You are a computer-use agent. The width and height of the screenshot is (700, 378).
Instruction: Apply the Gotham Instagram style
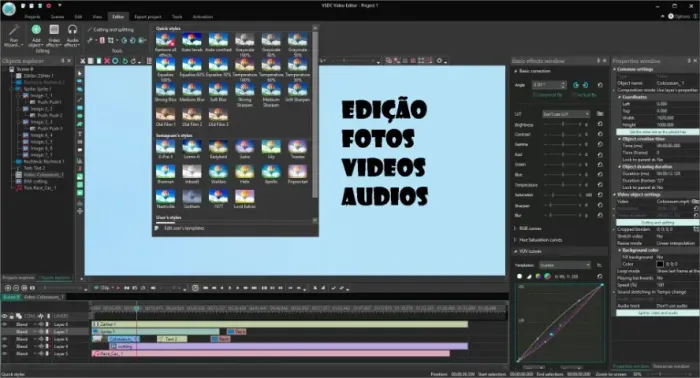pos(192,199)
